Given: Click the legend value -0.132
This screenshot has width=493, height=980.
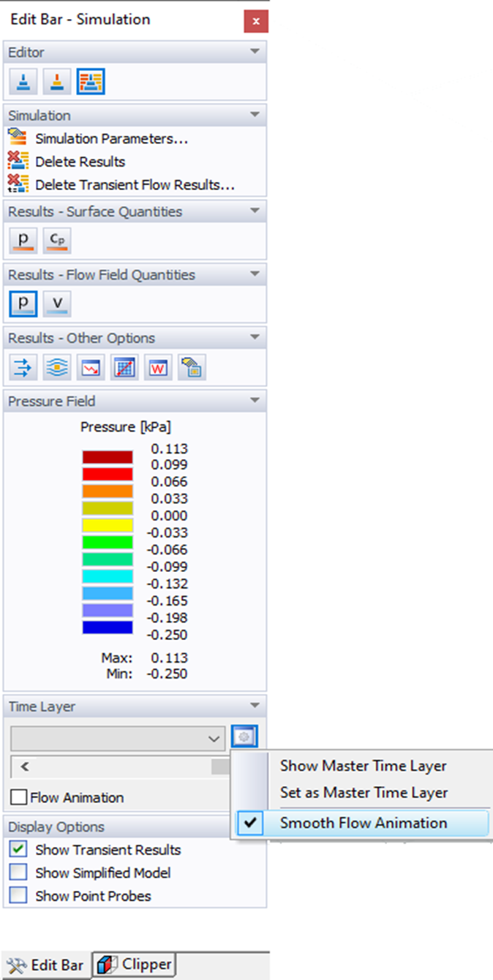Looking at the screenshot, I should (x=168, y=584).
